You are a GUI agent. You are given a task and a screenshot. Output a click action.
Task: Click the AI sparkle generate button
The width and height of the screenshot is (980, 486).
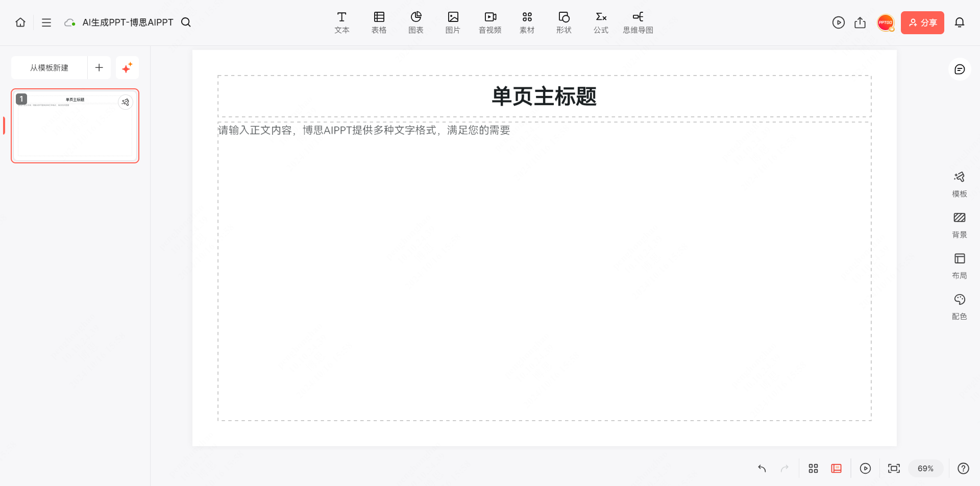[127, 68]
